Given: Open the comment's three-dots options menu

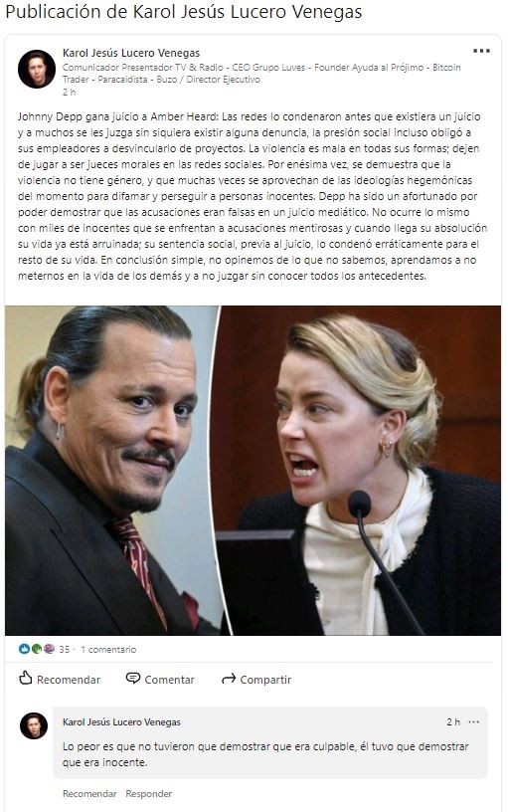Looking at the screenshot, I should tap(473, 721).
